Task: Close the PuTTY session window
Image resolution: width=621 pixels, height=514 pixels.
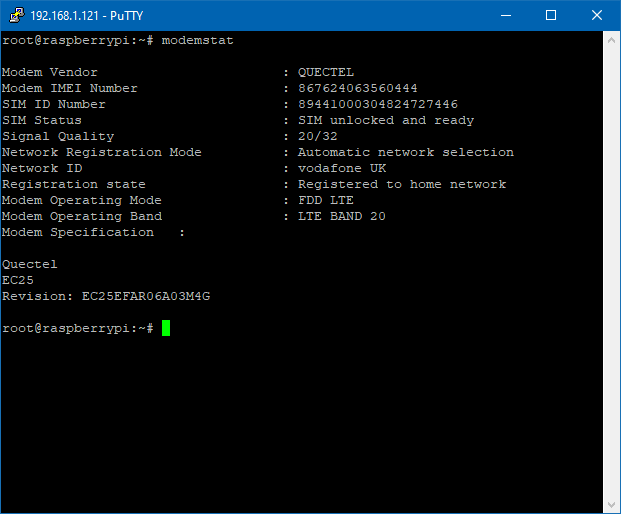Action: point(597,15)
